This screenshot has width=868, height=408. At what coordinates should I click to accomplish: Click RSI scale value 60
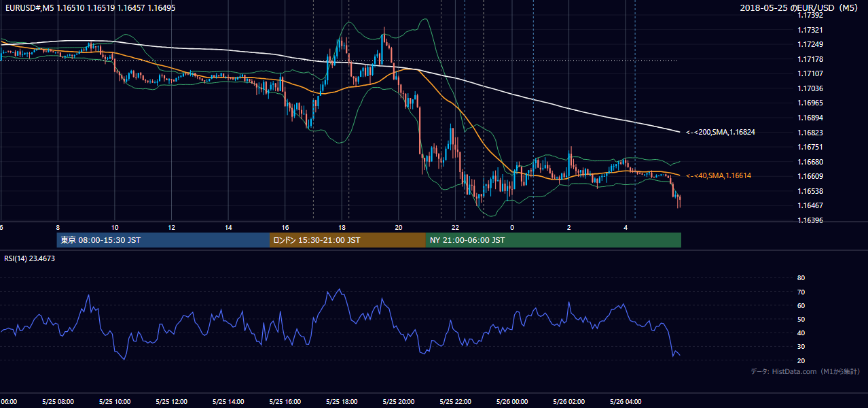[801, 305]
